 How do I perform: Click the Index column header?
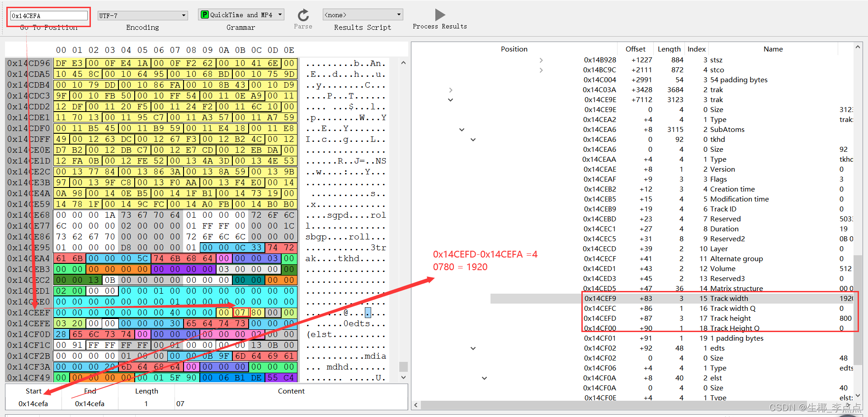coord(696,49)
